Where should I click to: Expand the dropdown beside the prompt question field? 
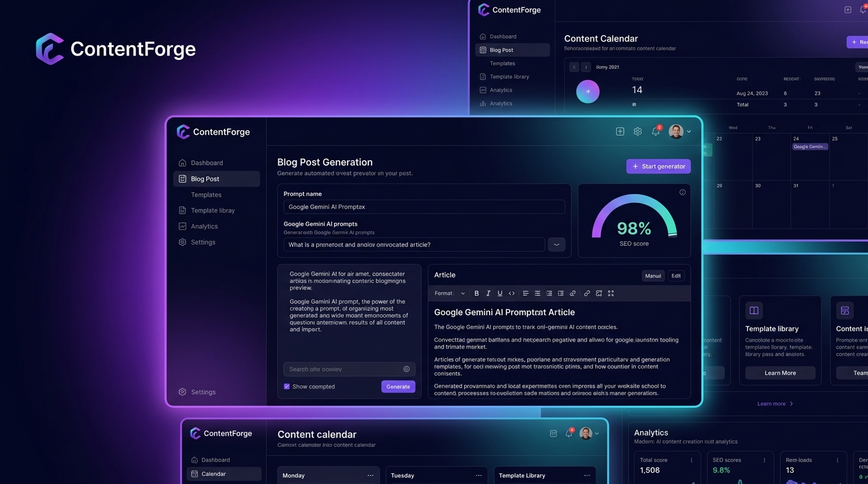click(x=556, y=245)
